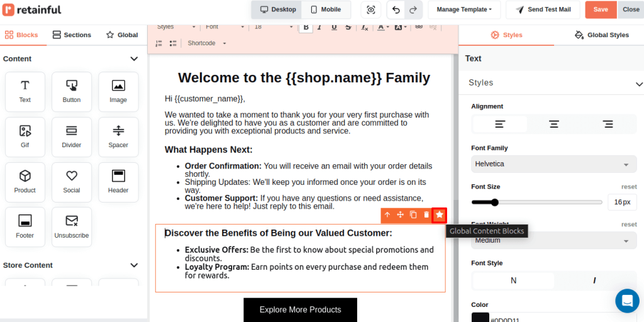Image resolution: width=644 pixels, height=322 pixels.
Task: Switch to the Sections tab
Action: (x=72, y=35)
